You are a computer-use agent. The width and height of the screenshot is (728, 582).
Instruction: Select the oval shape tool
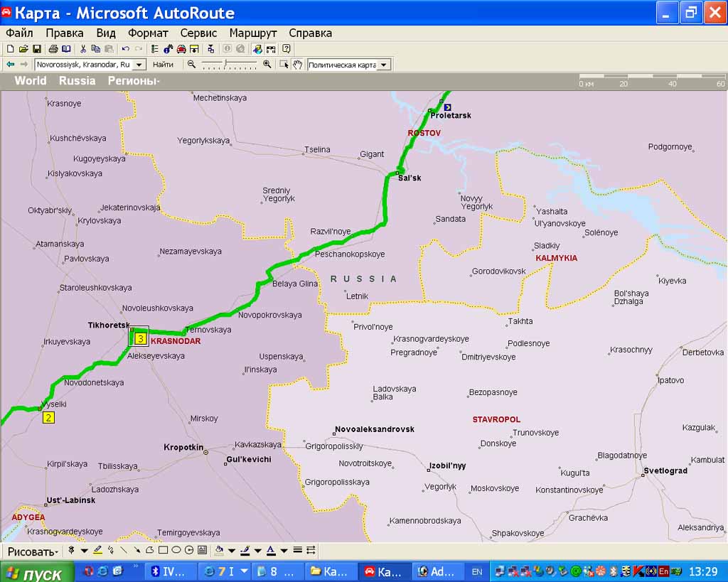pyautogui.click(x=176, y=550)
